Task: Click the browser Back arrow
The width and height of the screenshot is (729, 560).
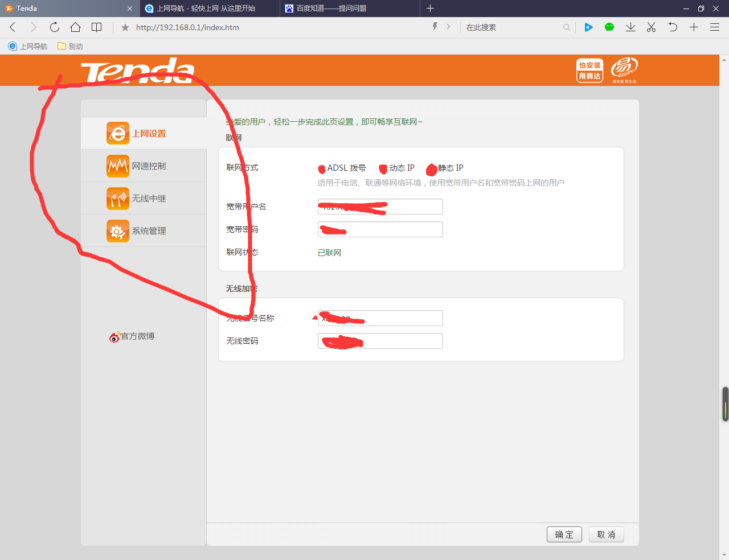Action: click(x=13, y=27)
